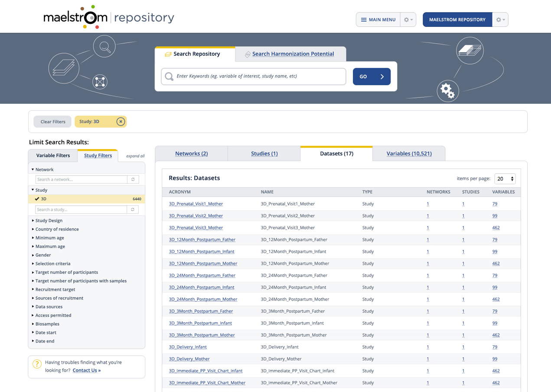The height and width of the screenshot is (392, 551).
Task: Uncheck the 3D study filter
Action: [x=37, y=199]
